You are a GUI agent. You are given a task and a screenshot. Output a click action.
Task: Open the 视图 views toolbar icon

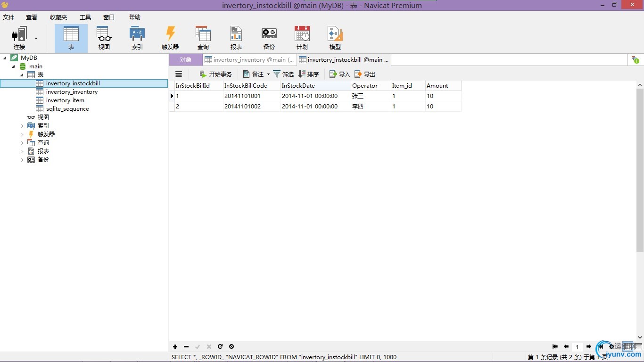[x=104, y=38]
